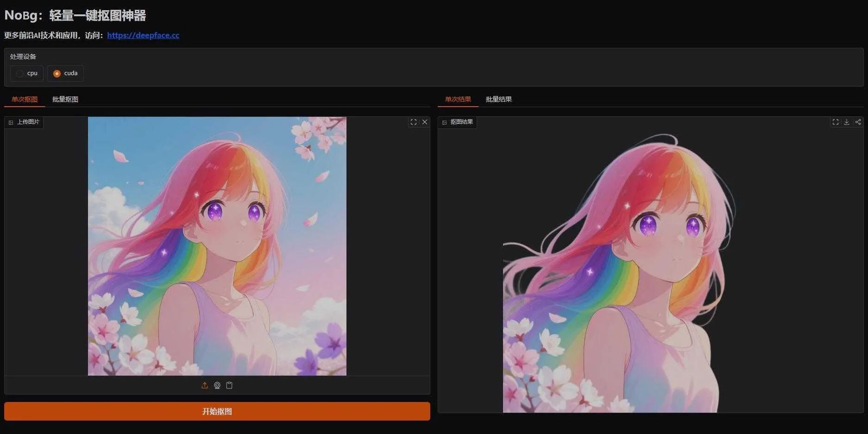
Task: Open the 批量结果 tab
Action: click(498, 99)
